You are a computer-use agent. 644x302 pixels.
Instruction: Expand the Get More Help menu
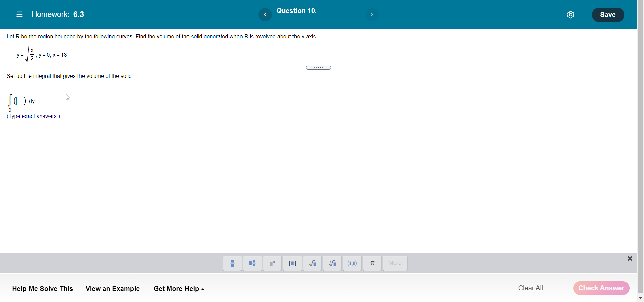coord(179,289)
